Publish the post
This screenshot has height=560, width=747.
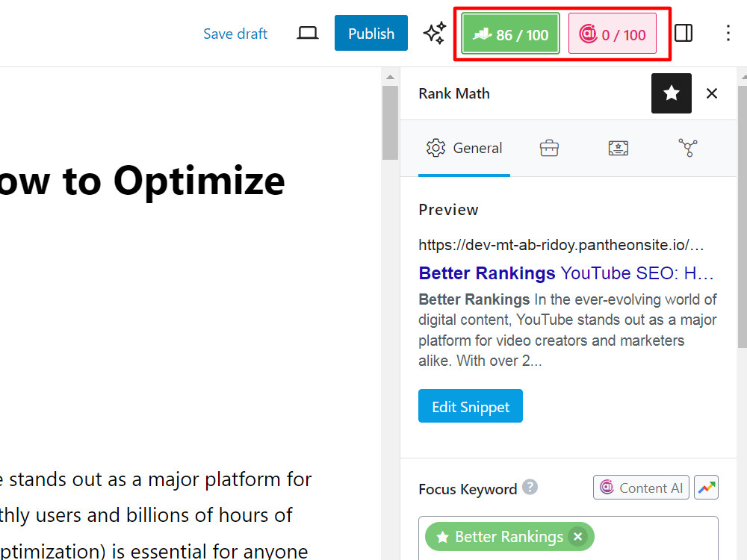371,33
